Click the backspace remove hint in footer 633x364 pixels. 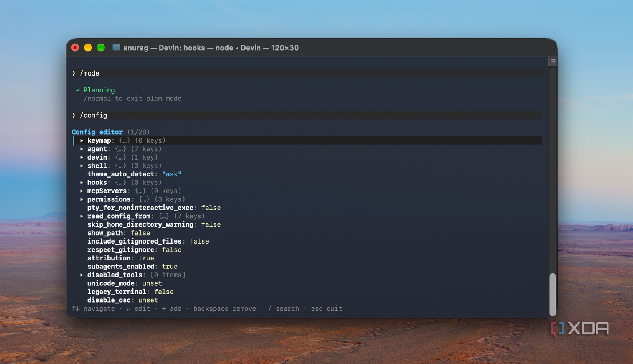[x=224, y=309]
